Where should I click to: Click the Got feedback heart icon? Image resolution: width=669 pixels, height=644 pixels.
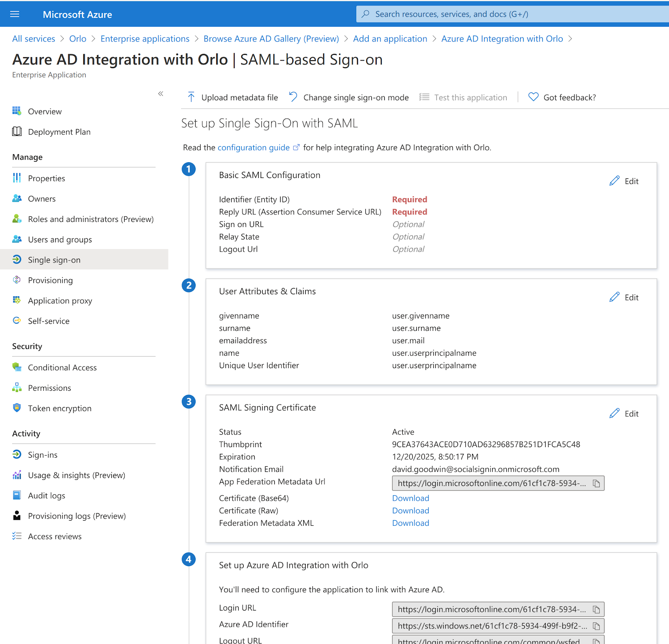tap(533, 97)
